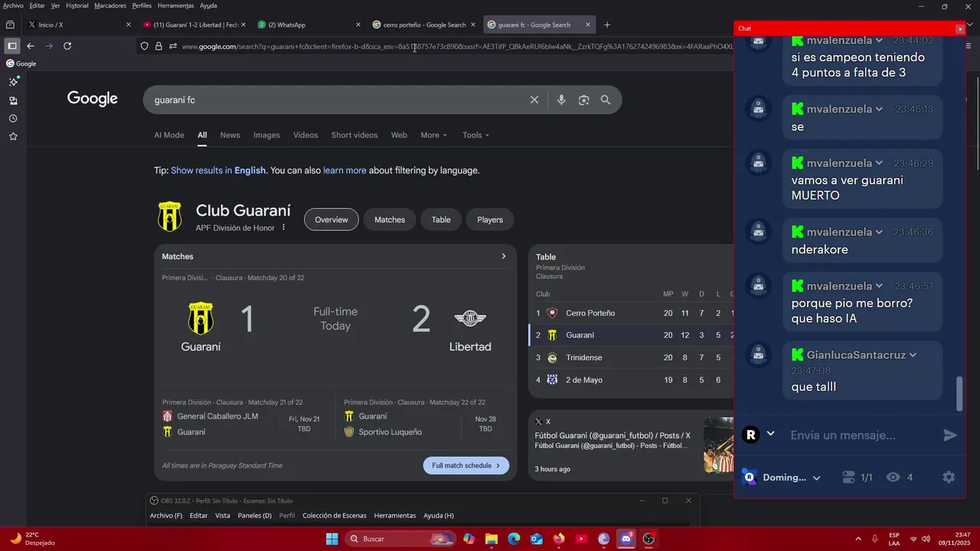Viewport: 980px width, 551px height.
Task: Open Discord from the taskbar
Action: (626, 539)
